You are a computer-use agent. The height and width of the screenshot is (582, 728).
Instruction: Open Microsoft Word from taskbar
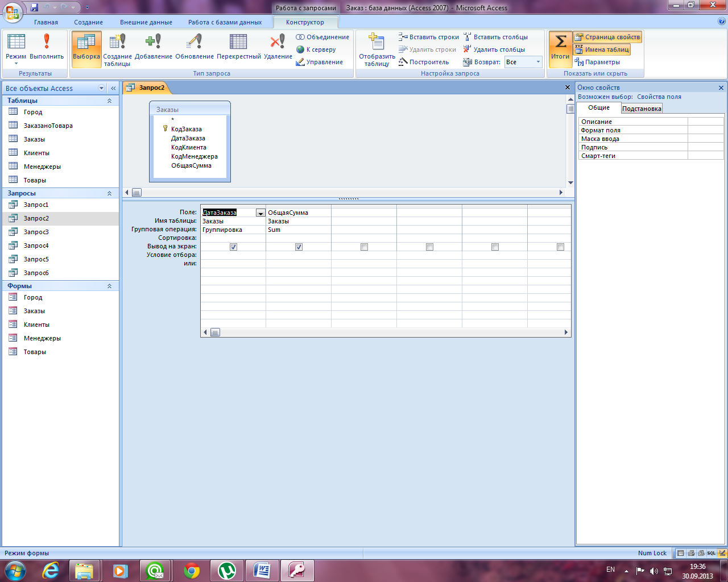262,570
